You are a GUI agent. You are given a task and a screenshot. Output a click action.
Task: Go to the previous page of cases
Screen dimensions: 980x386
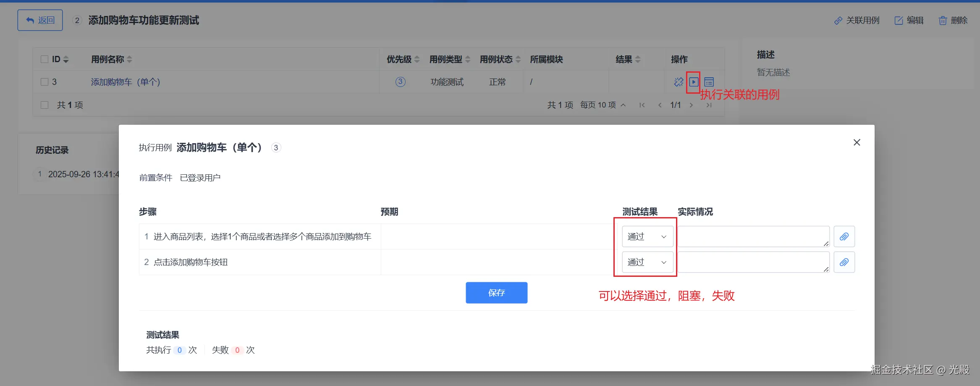660,105
